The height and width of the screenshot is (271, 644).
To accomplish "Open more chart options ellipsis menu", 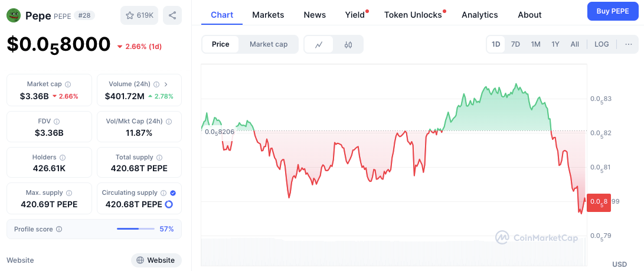I will [x=628, y=44].
